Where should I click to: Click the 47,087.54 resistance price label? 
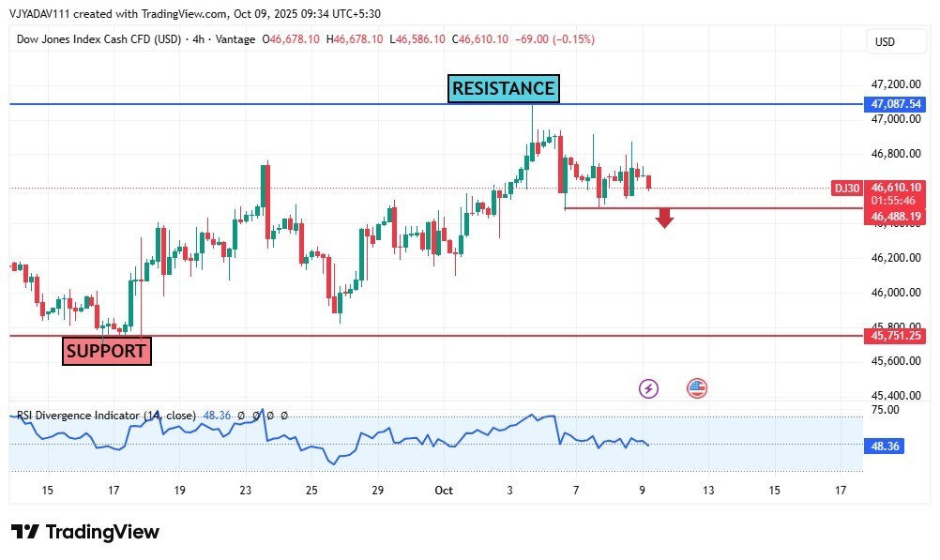896,104
